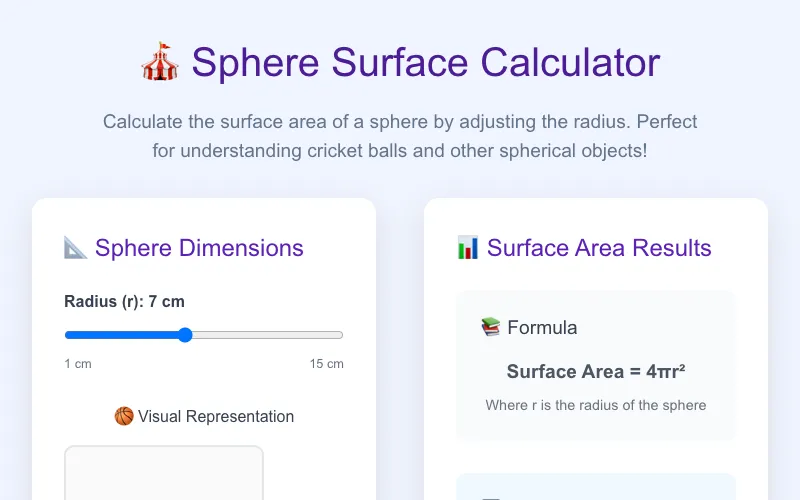
Task: Click the triangular ruler icon beside Sphere Dimensions
Action: (x=76, y=248)
